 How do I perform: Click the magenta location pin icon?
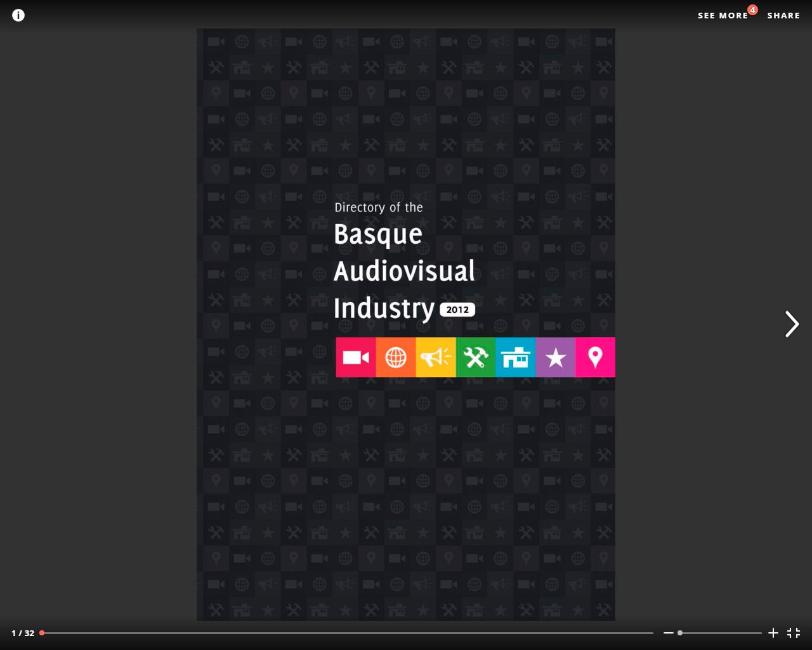coord(595,357)
